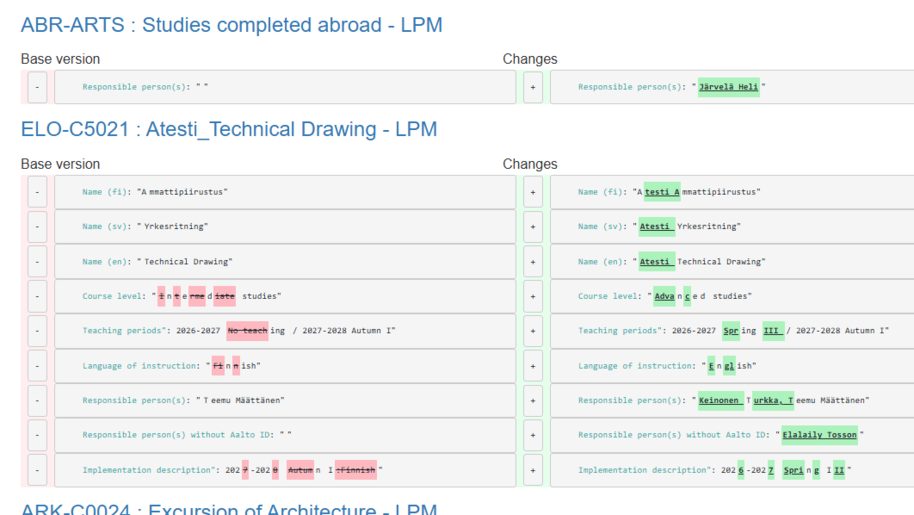Click minus button beside base Name (fi) row
Screen dimensions: 914x515
pos(37,192)
